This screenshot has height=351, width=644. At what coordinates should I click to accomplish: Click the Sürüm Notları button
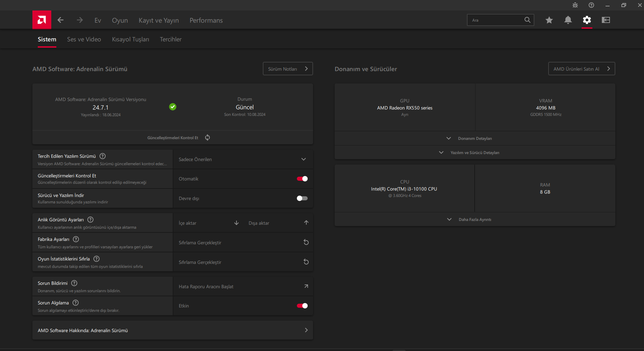pyautogui.click(x=287, y=69)
